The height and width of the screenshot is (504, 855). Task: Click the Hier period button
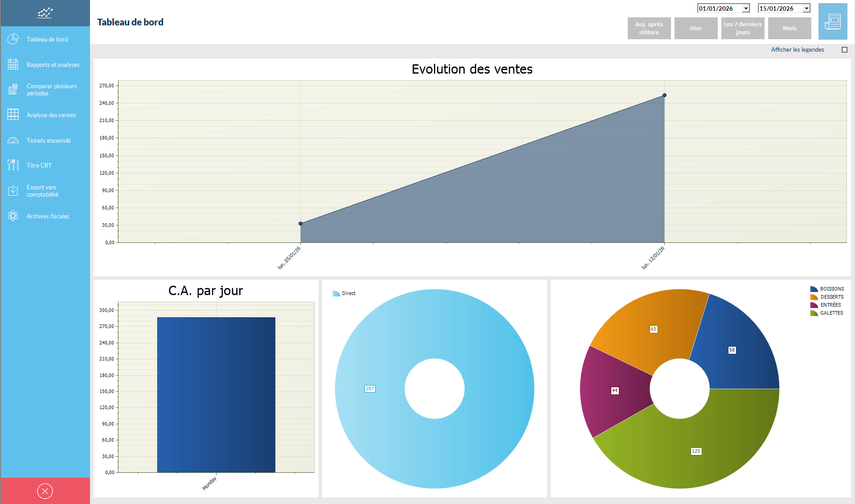pos(695,29)
